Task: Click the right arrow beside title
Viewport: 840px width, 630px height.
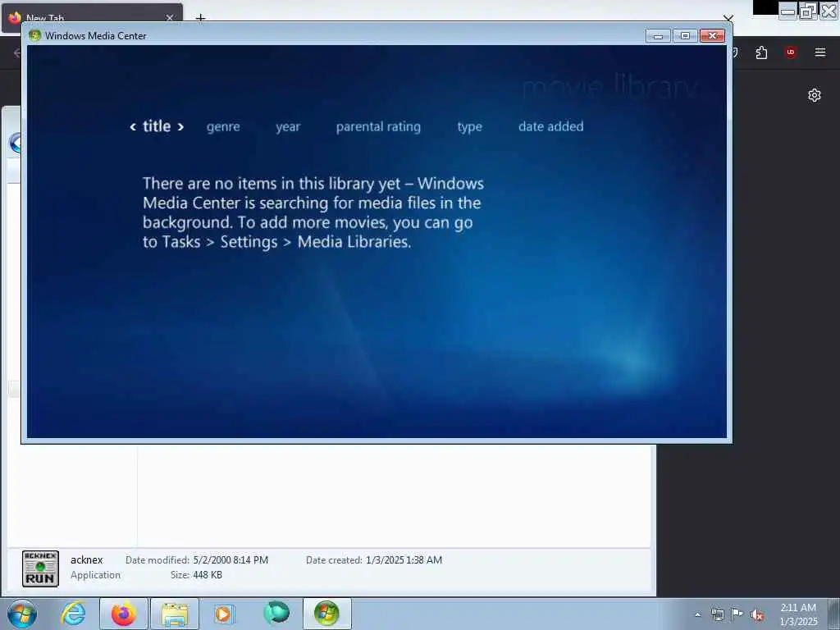Action: pos(180,127)
